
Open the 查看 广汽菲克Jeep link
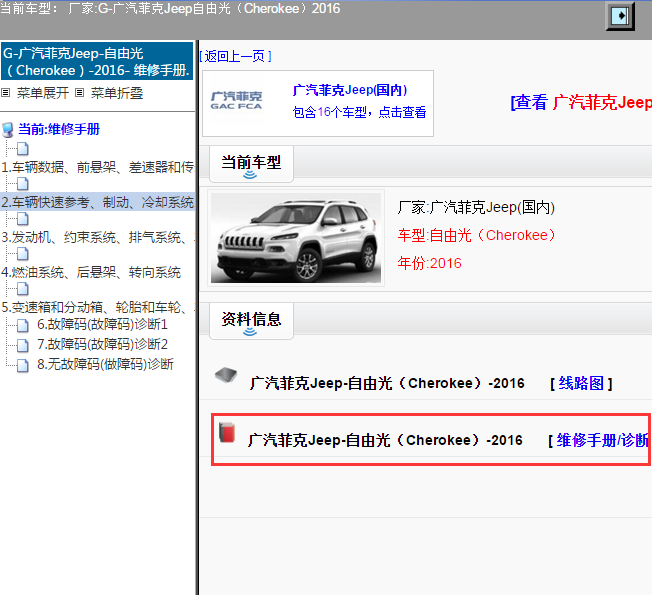[x=581, y=102]
